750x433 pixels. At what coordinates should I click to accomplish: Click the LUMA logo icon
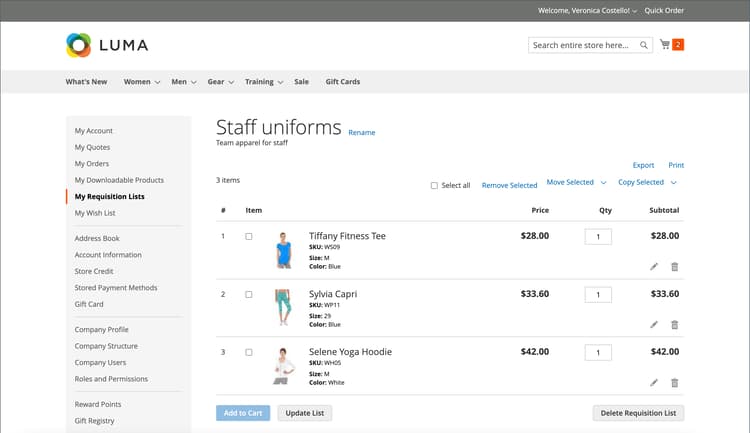(x=78, y=45)
